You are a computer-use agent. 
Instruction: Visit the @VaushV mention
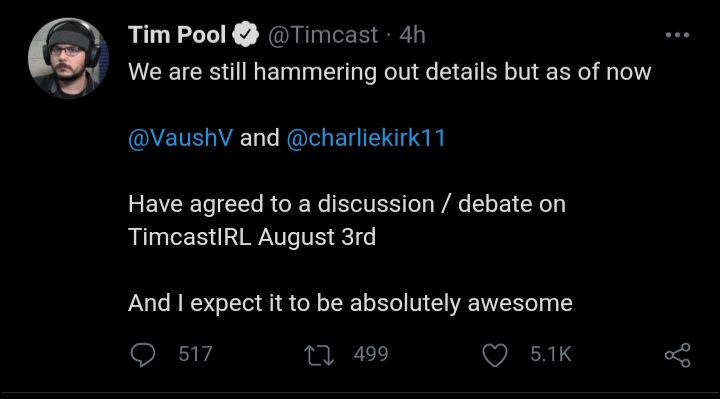click(x=180, y=138)
